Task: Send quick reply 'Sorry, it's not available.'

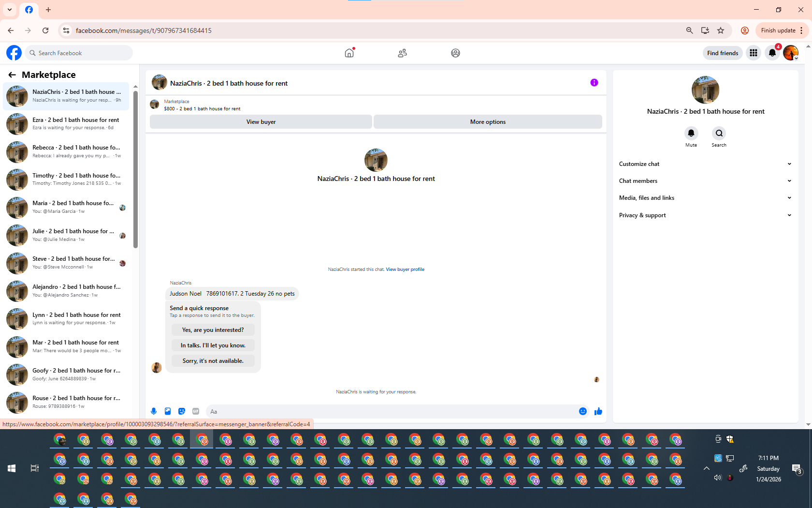Action: (x=213, y=361)
